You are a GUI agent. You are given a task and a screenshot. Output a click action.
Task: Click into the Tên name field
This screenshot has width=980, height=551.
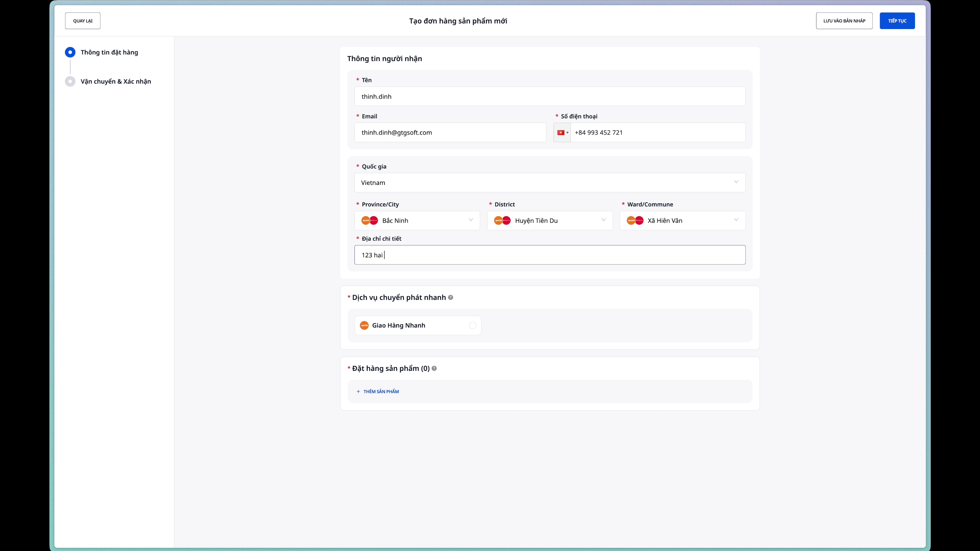coord(549,97)
